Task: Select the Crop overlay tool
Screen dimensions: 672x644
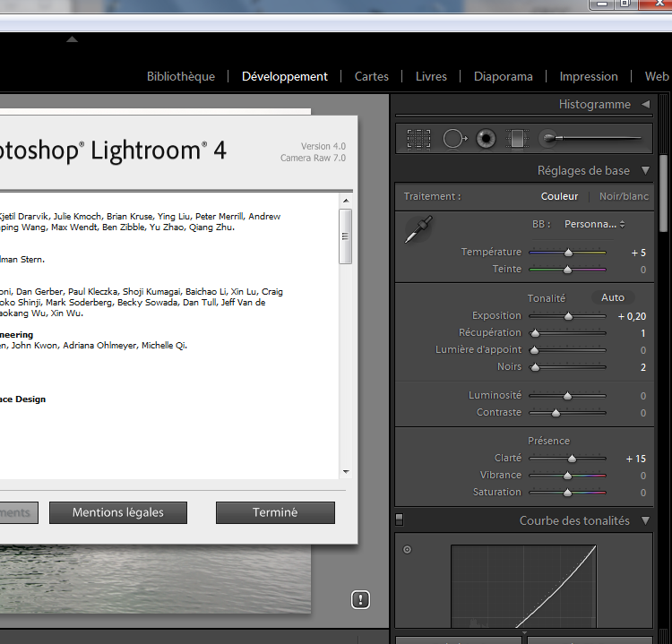Action: (418, 139)
